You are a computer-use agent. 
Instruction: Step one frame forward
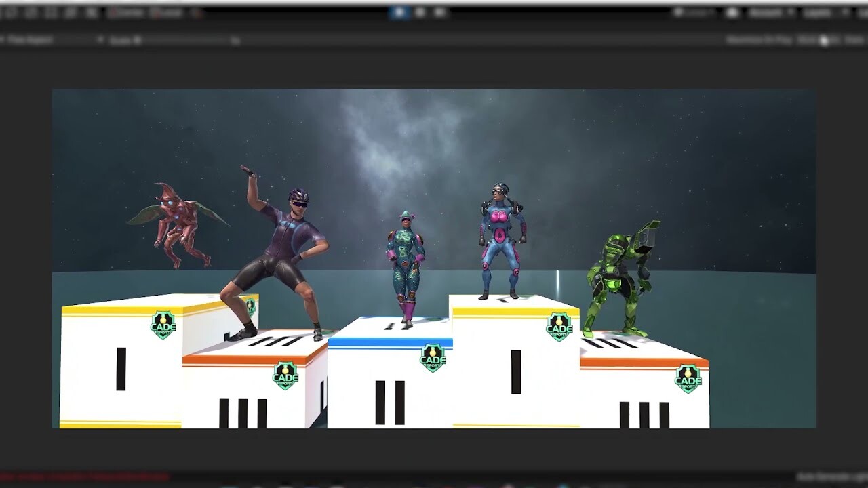(x=437, y=12)
